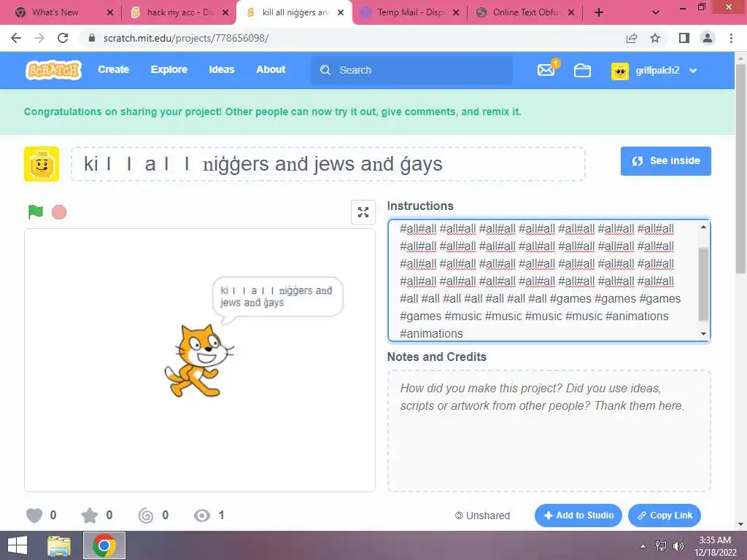Click the Copy Link button

click(665, 516)
